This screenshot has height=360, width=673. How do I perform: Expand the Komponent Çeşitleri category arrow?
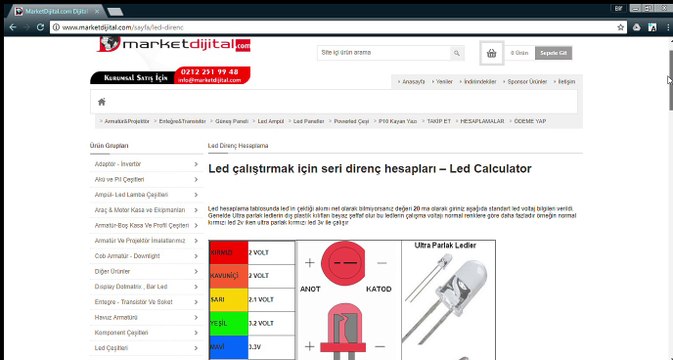click(196, 333)
